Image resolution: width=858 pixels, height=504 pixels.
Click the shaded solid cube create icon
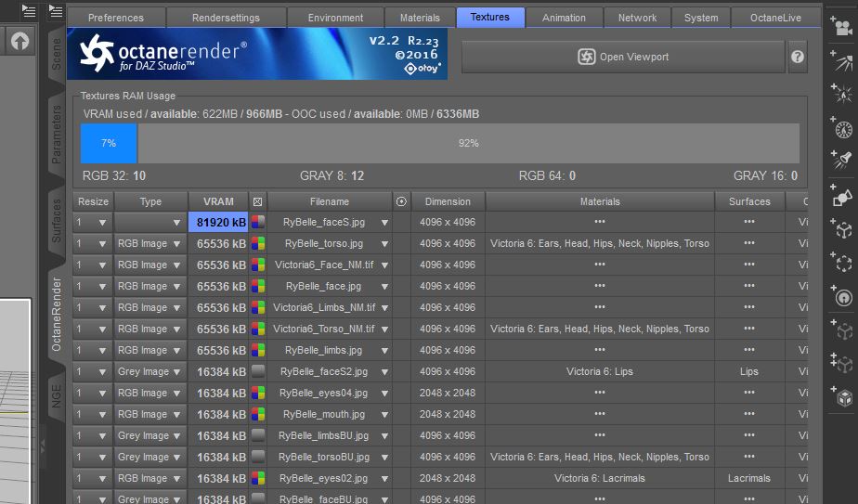click(x=841, y=396)
